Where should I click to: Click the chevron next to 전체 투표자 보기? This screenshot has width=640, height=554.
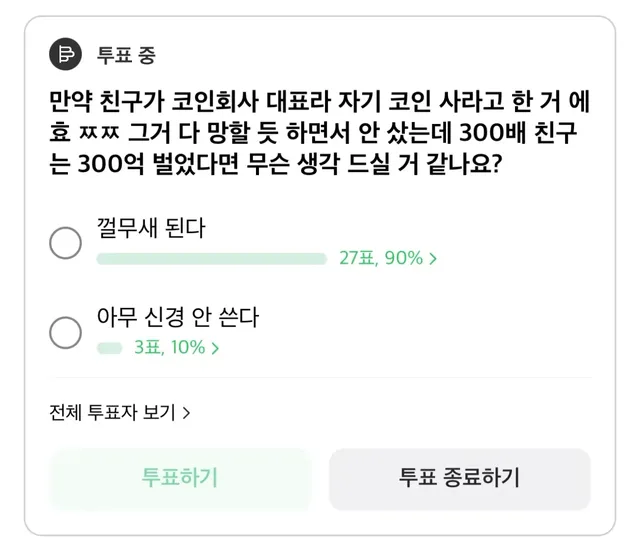coord(187,411)
